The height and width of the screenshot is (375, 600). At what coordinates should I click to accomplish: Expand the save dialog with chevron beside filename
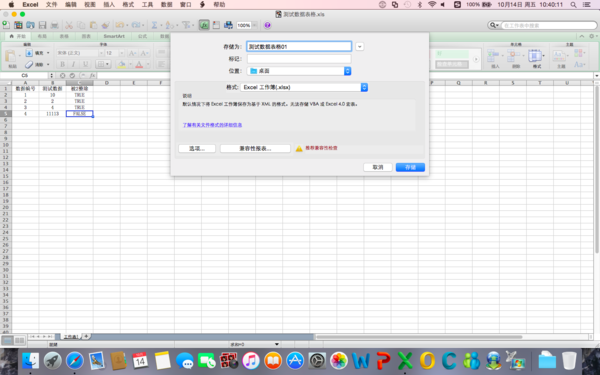359,47
